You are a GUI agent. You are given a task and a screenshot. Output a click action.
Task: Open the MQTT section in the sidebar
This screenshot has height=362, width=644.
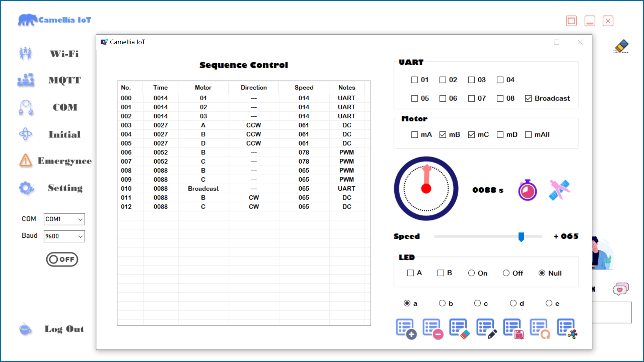point(64,80)
